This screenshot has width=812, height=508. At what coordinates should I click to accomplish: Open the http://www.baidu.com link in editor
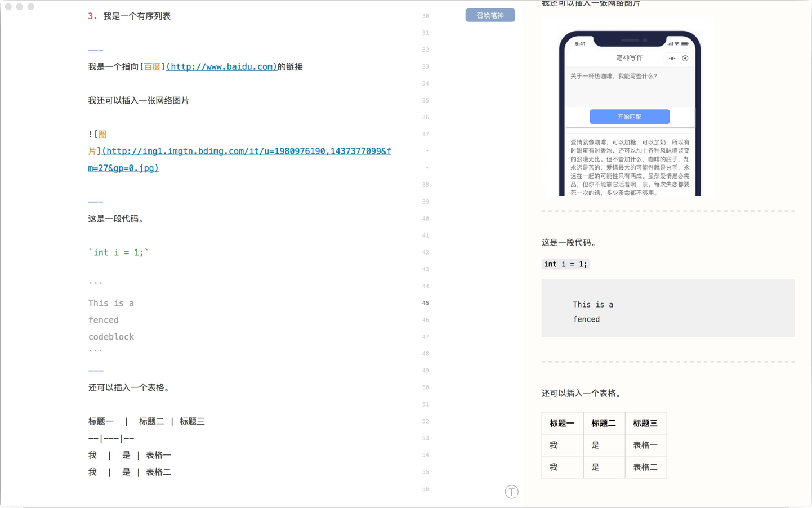pyautogui.click(x=221, y=66)
